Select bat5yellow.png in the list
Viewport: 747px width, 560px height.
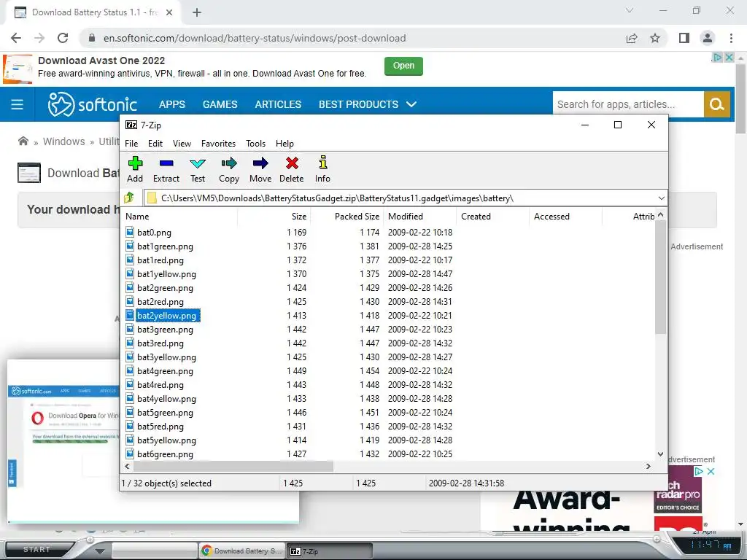[x=166, y=440]
